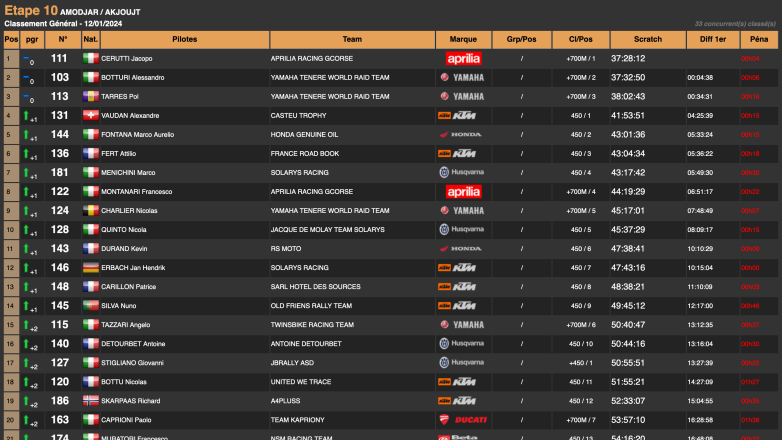Click the green up arrow in row 4

[x=26, y=115]
